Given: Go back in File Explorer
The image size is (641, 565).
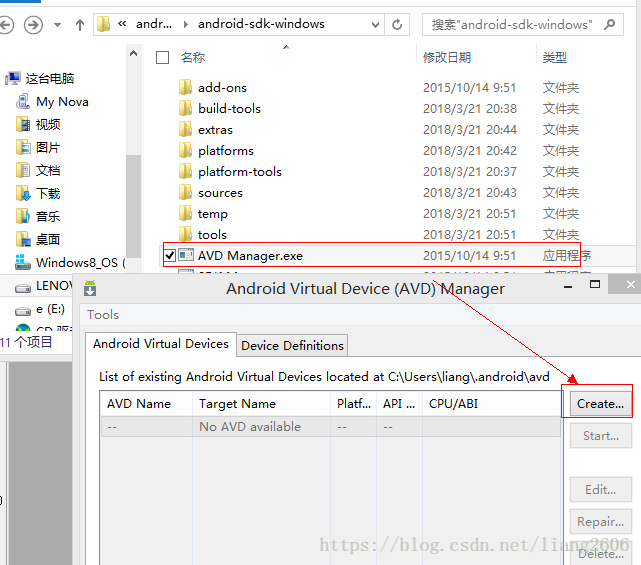Looking at the screenshot, I should (x=6, y=25).
